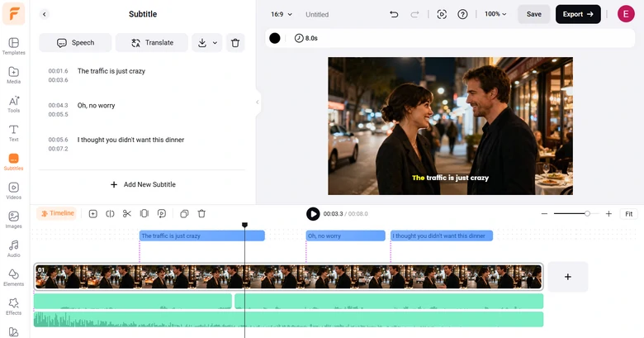Select 'The traffic is just crazy' subtitle clip

[x=202, y=236]
